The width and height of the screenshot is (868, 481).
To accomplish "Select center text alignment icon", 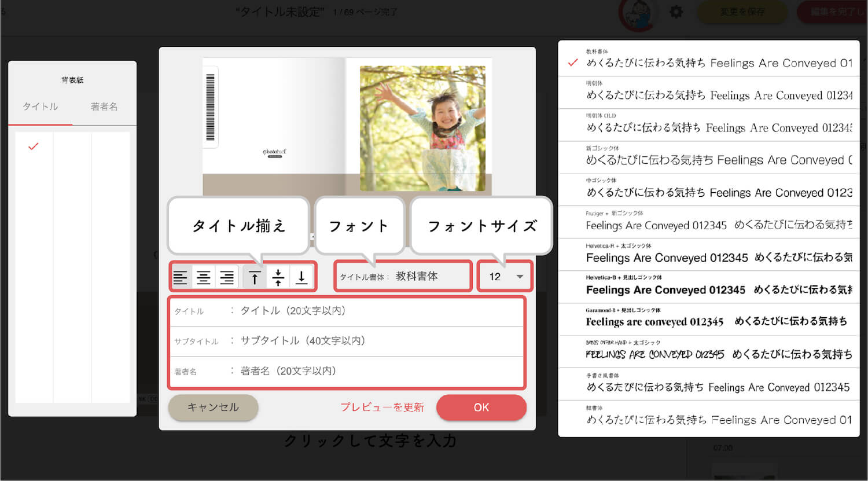I will click(x=204, y=277).
